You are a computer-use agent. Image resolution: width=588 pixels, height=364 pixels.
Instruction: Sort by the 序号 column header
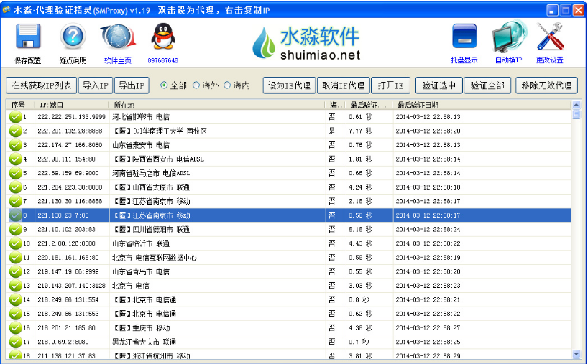(x=21, y=105)
